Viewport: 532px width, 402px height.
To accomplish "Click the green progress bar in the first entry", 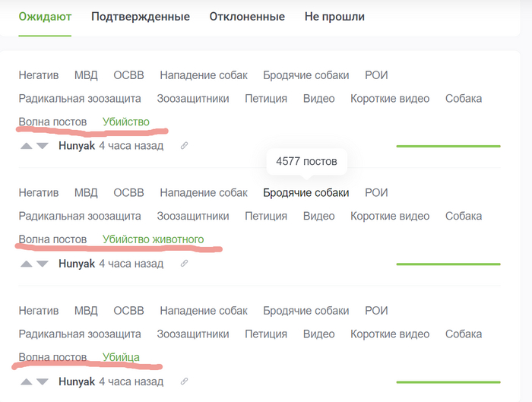I will [448, 146].
